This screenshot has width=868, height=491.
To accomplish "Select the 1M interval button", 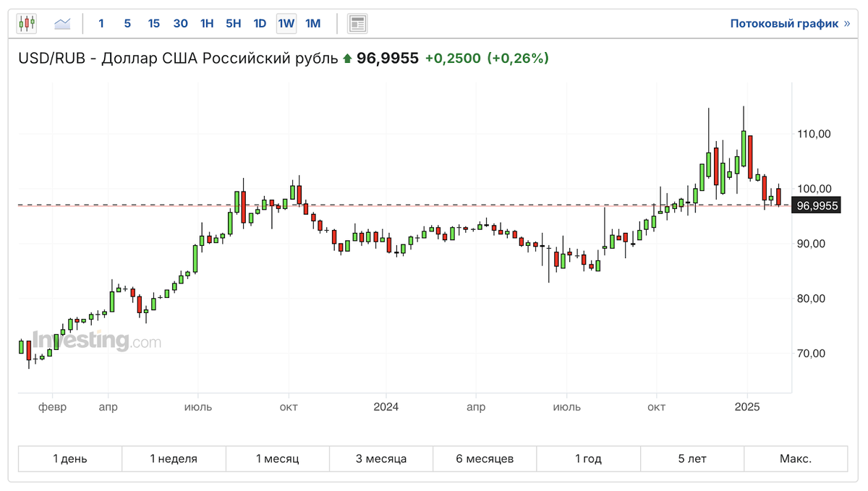I will click(x=312, y=23).
